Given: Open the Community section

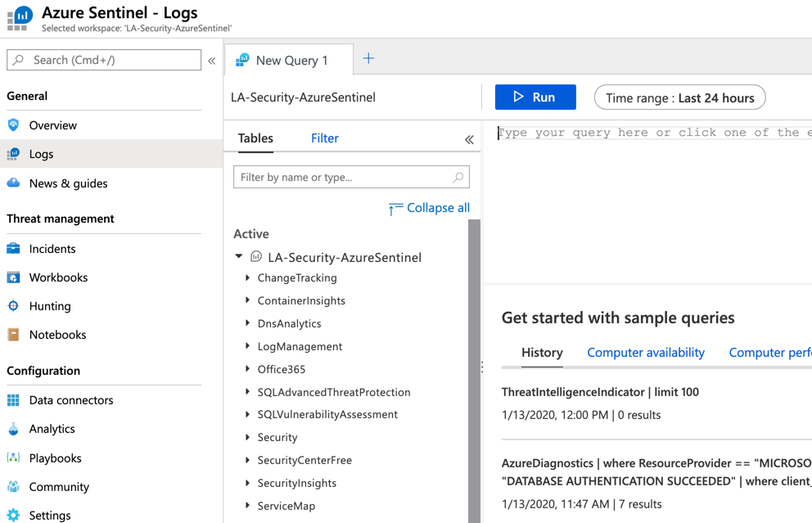Looking at the screenshot, I should point(60,486).
